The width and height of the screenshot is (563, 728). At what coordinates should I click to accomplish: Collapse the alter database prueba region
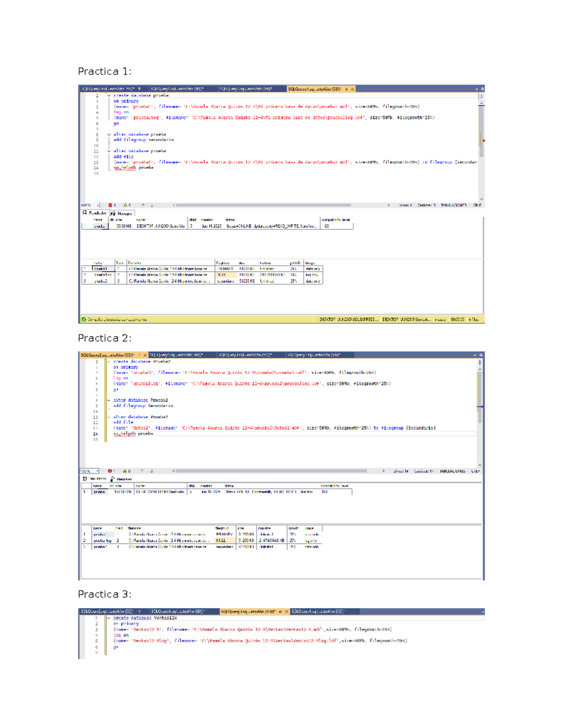tap(109, 135)
